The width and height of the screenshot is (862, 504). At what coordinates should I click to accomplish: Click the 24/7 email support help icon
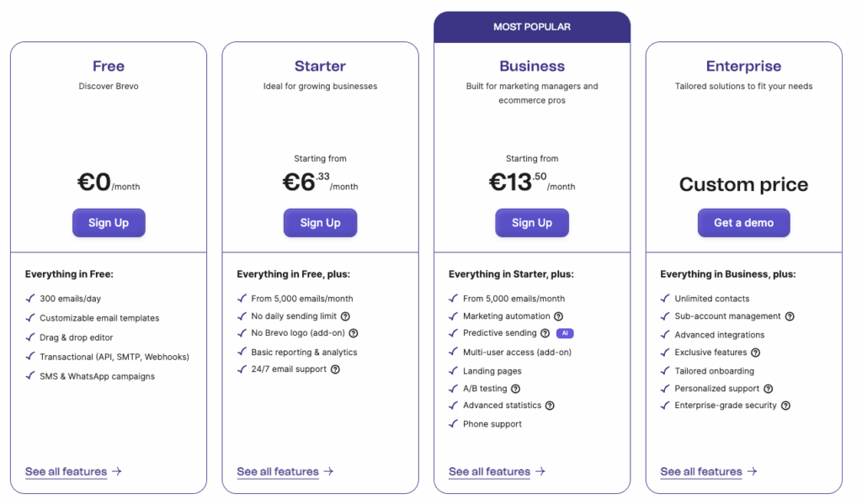[x=336, y=370]
